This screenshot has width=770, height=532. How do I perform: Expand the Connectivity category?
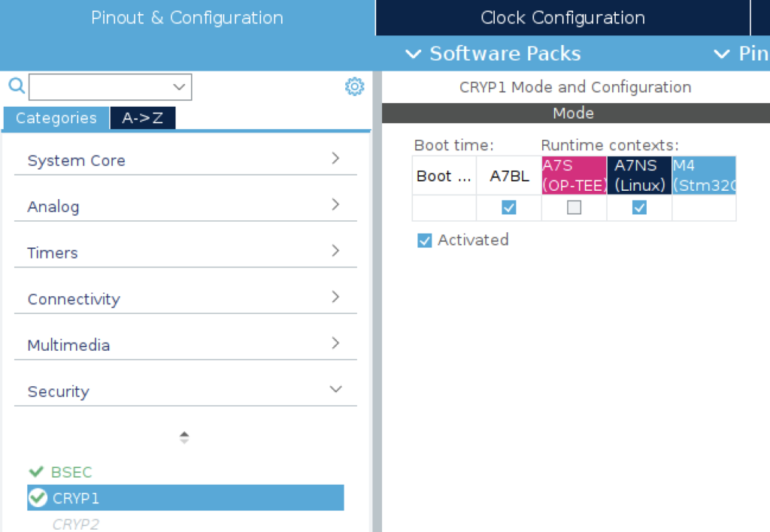click(186, 298)
